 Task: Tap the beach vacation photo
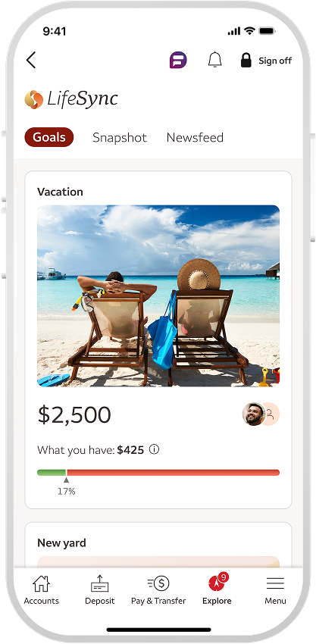point(158,295)
